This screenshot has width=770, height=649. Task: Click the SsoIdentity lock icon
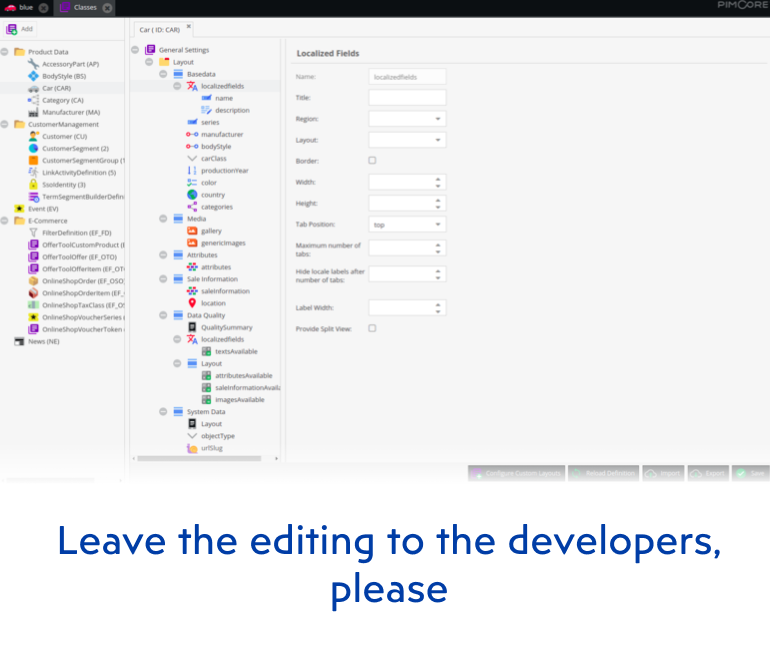33,185
